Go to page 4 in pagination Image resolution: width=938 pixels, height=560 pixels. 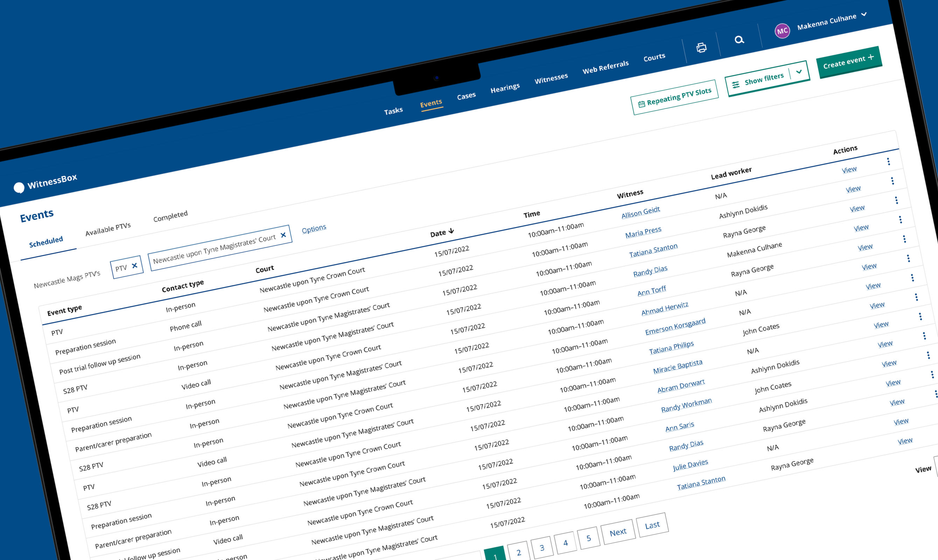click(565, 542)
